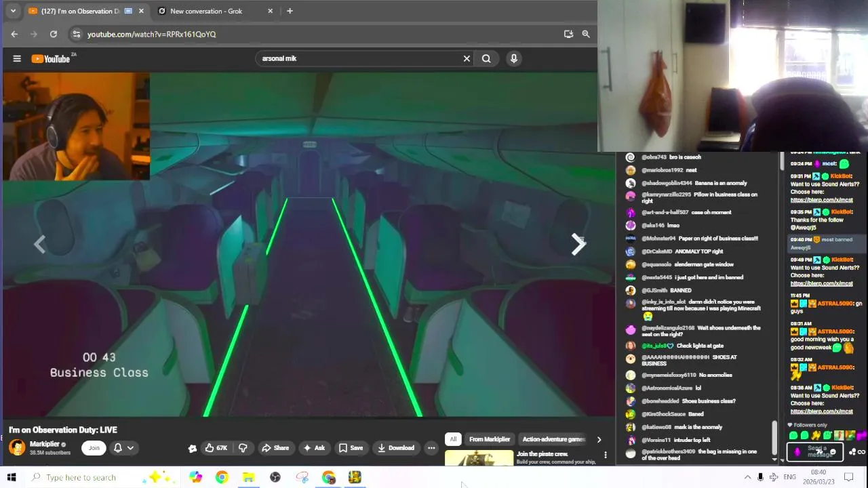The height and width of the screenshot is (488, 868).
Task: Click the Share button
Action: coord(275,448)
